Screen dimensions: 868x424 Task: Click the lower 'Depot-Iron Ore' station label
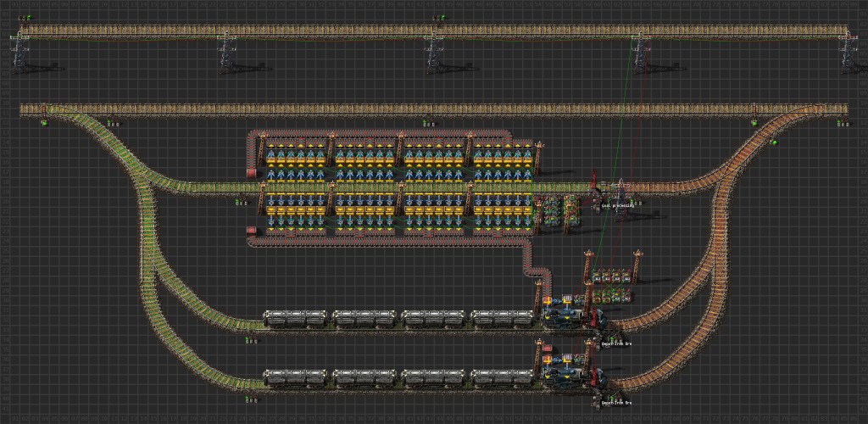pos(616,403)
